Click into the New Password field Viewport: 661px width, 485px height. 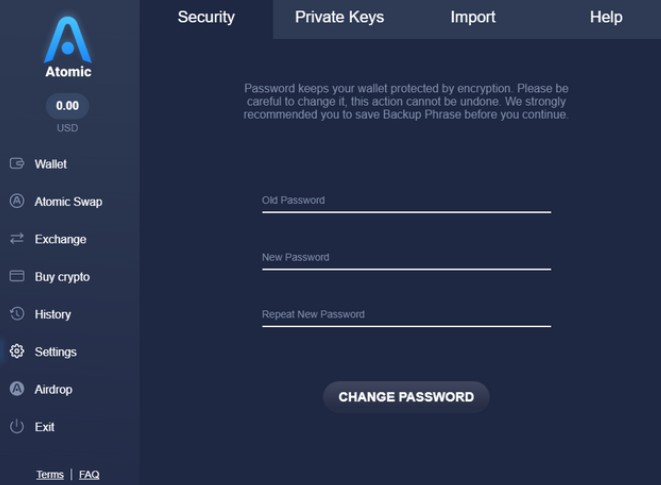[406, 258]
